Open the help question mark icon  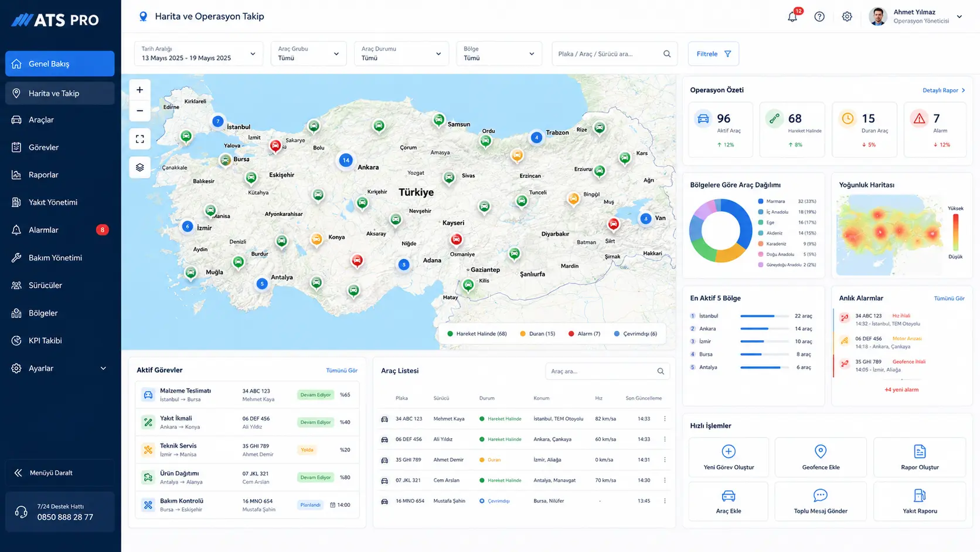[x=819, y=16]
